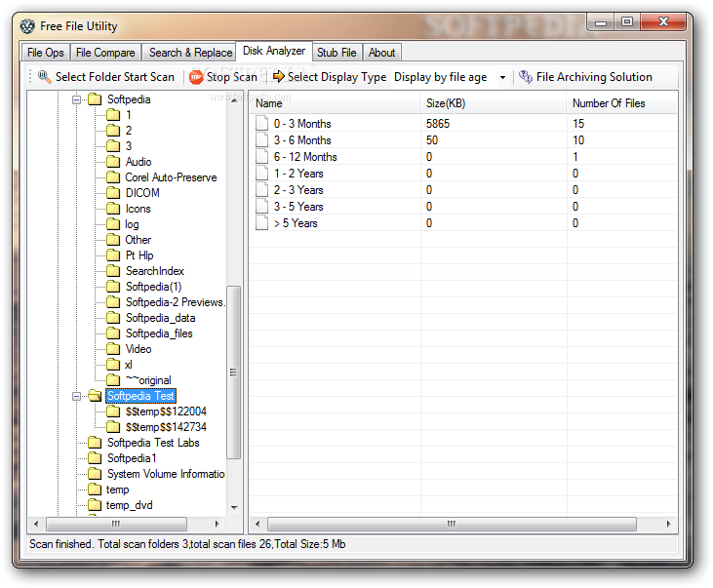Click the red Stop Scan icon
Image resolution: width=713 pixels, height=588 pixels.
pos(196,77)
